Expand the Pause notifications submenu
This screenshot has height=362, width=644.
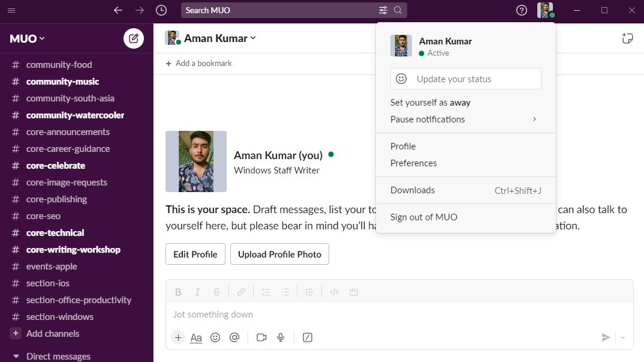(x=465, y=119)
